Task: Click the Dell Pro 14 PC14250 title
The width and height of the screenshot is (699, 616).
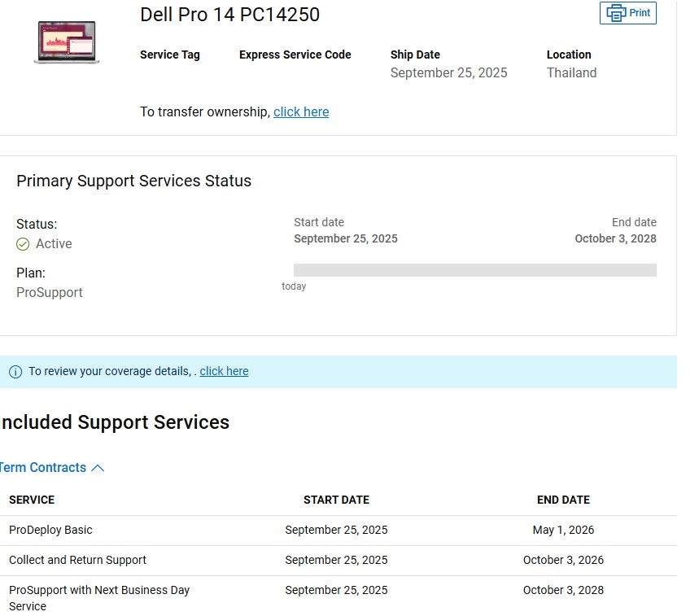Action: (229, 15)
